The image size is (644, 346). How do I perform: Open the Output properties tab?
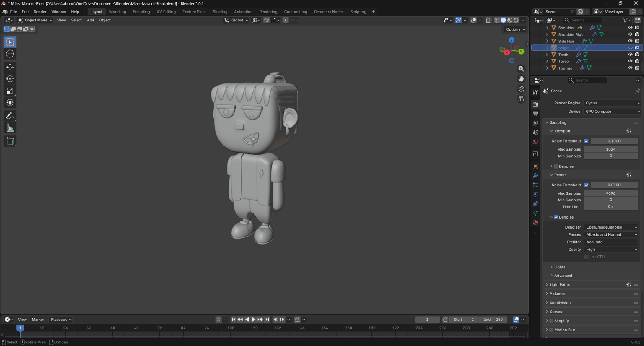pos(535,114)
